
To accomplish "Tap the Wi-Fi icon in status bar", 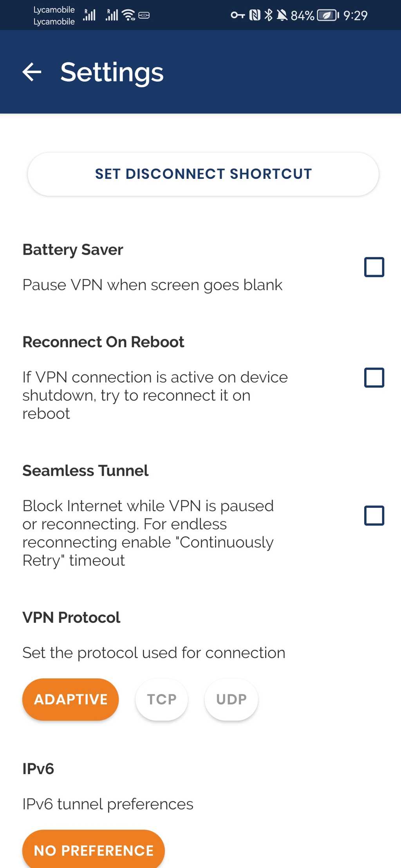I will 128,15.
